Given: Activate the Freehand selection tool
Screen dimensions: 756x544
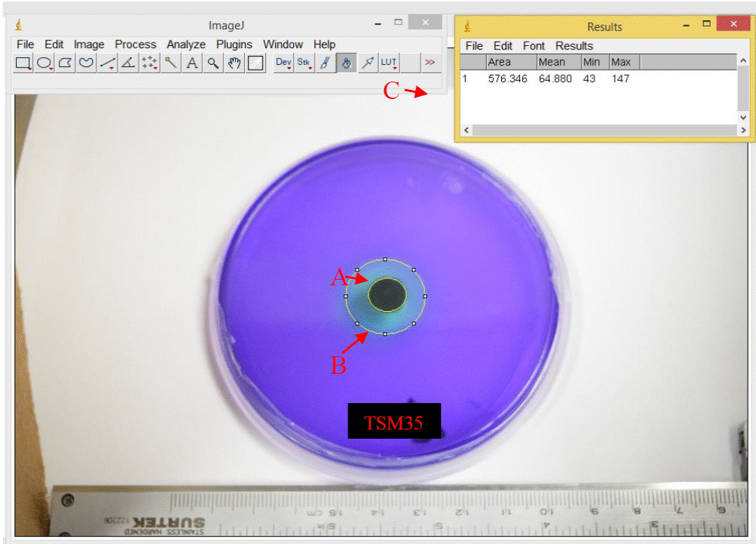Looking at the screenshot, I should [x=86, y=63].
